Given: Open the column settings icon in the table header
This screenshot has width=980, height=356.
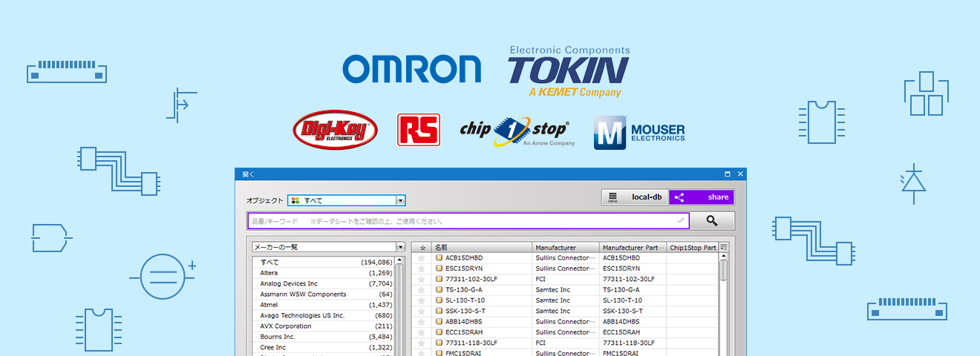Looking at the screenshot, I should pyautogui.click(x=724, y=247).
